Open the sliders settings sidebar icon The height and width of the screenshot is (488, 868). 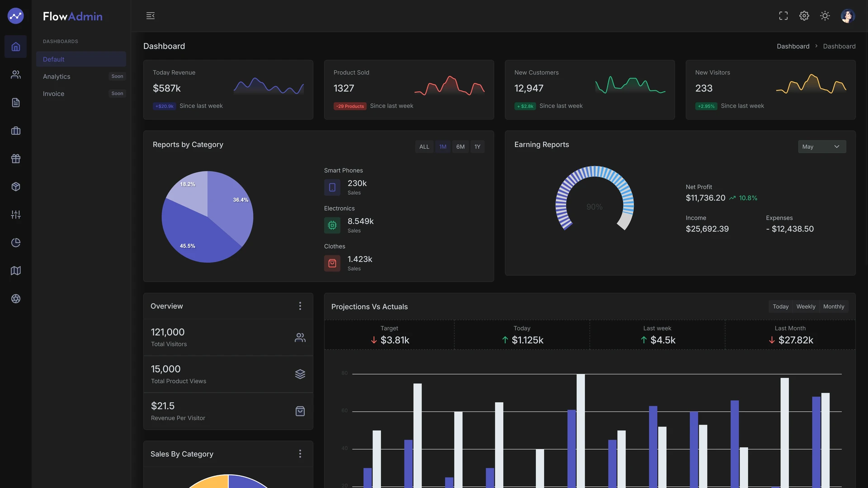[16, 215]
